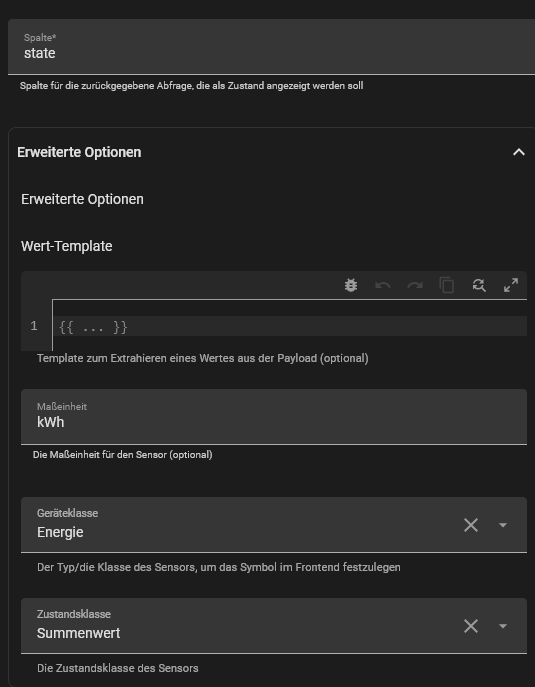Click the Erweiterte Optionen panel header title

pyautogui.click(x=79, y=152)
